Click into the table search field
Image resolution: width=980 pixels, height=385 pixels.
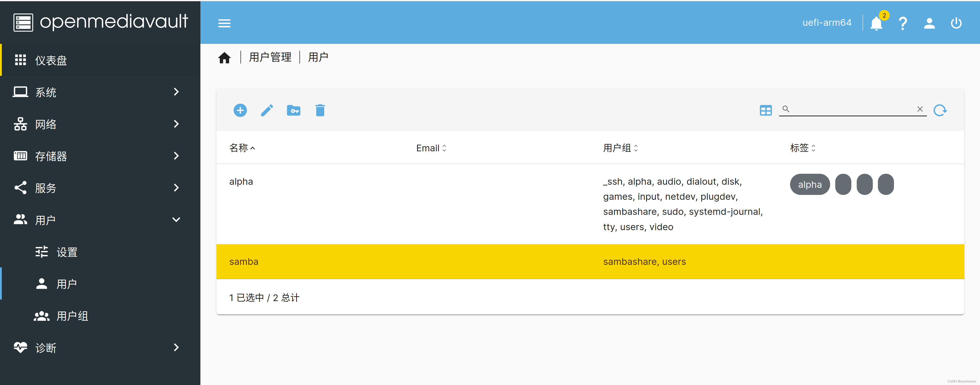(x=852, y=109)
